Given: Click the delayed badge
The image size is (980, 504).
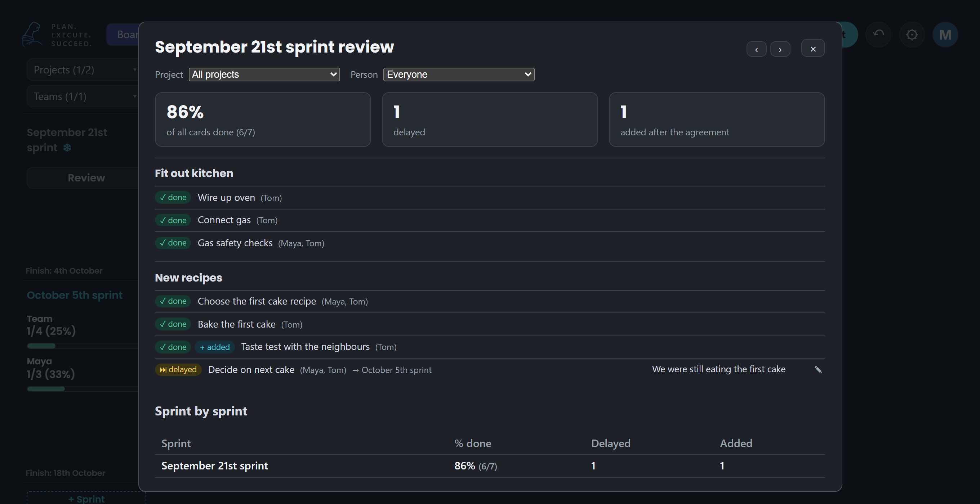Looking at the screenshot, I should 178,369.
